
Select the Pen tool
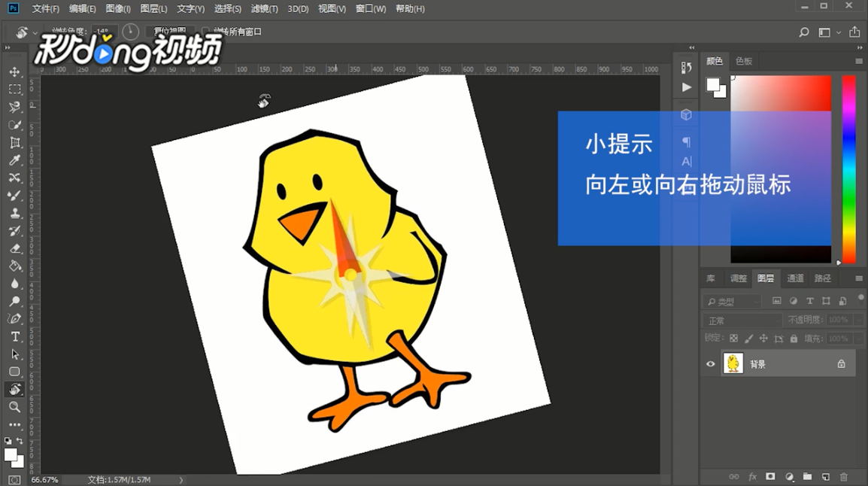coord(15,320)
